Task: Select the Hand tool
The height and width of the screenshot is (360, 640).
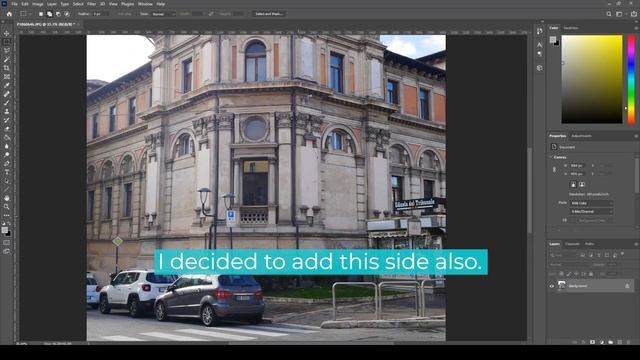Action: click(7, 198)
